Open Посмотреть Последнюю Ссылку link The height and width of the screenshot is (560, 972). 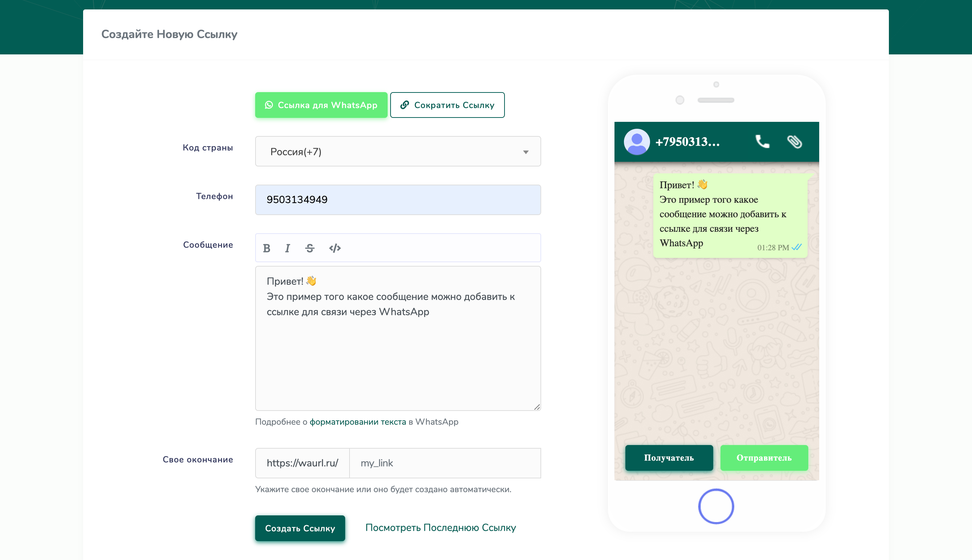click(440, 528)
